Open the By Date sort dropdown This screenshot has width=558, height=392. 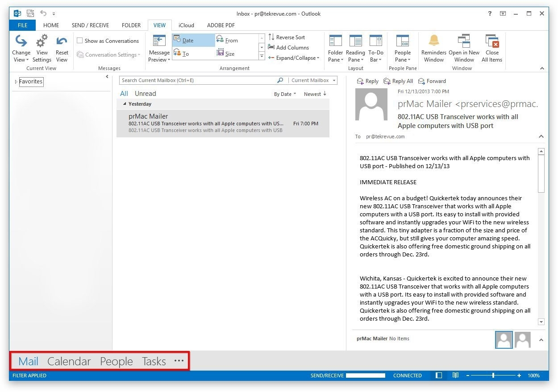coord(285,94)
